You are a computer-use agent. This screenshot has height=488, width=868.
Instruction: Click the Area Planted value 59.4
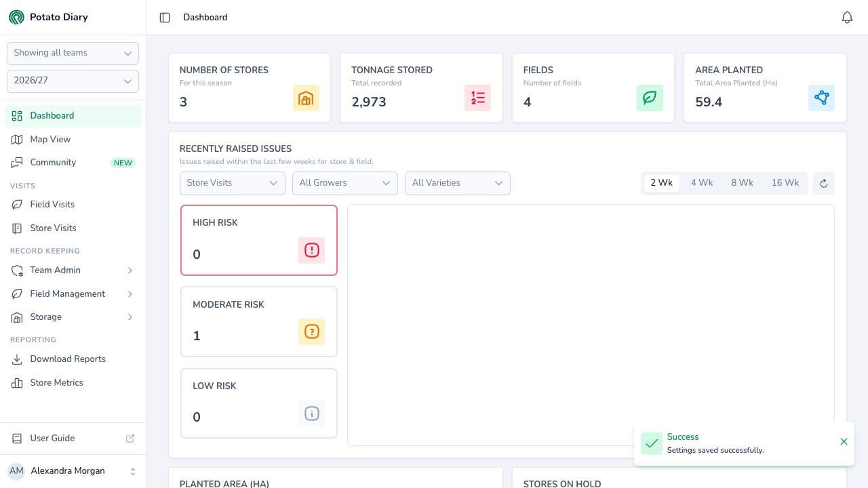point(709,102)
